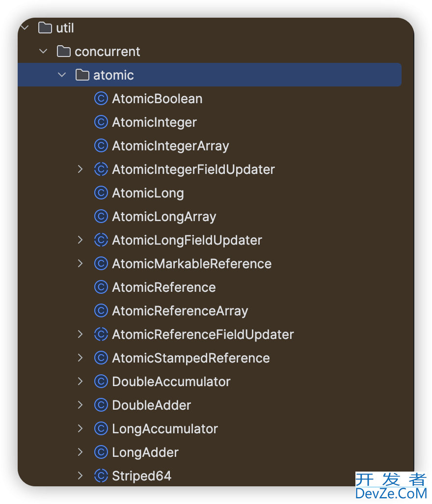Viewport: 432px width, 504px height.
Task: Open the DevZe.CoM watermark link
Action: (391, 486)
